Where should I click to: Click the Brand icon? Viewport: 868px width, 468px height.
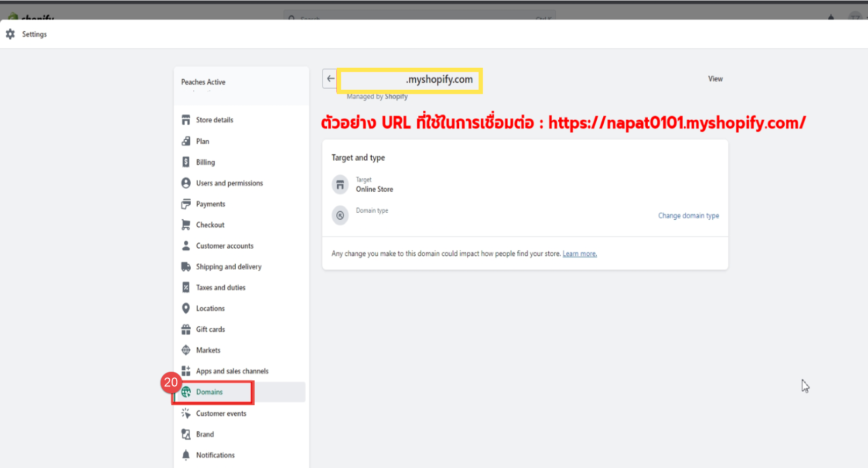pyautogui.click(x=186, y=434)
